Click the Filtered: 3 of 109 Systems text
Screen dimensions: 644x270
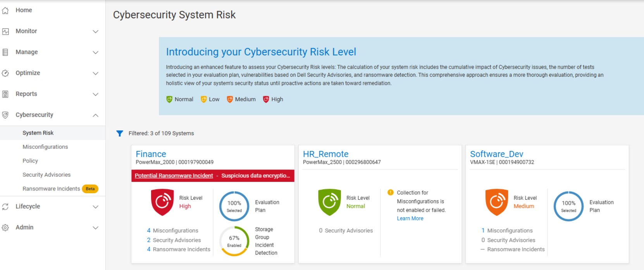pyautogui.click(x=161, y=133)
